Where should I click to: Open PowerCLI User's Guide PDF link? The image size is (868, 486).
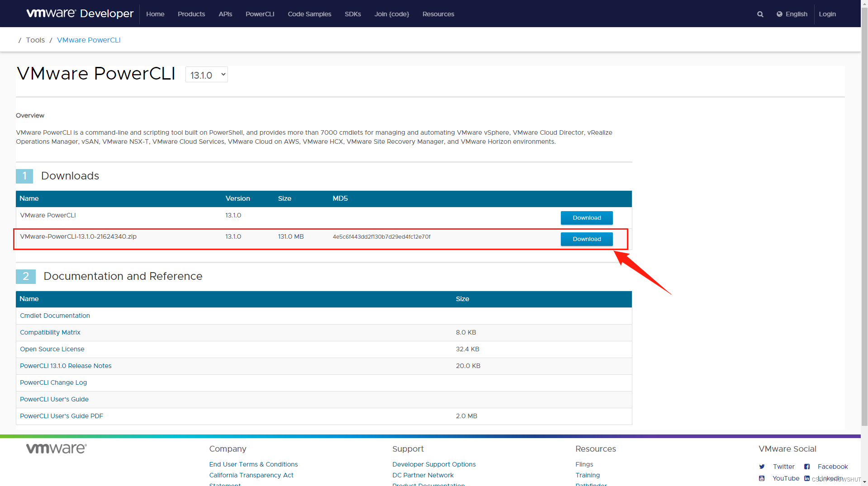click(x=62, y=416)
